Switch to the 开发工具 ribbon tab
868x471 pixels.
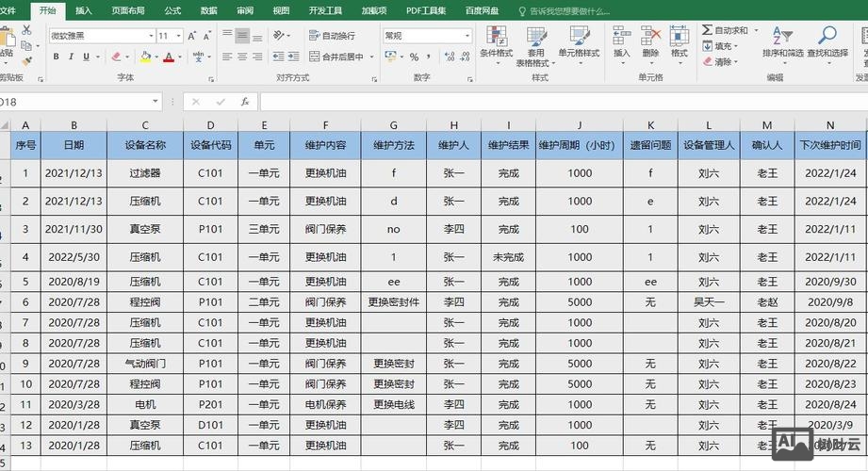(x=325, y=10)
